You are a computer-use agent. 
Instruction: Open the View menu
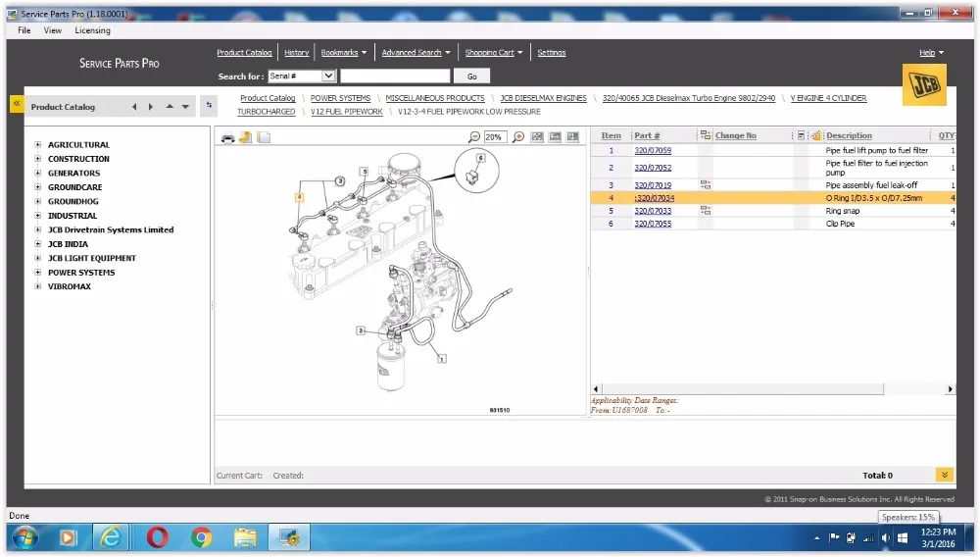[x=53, y=30]
